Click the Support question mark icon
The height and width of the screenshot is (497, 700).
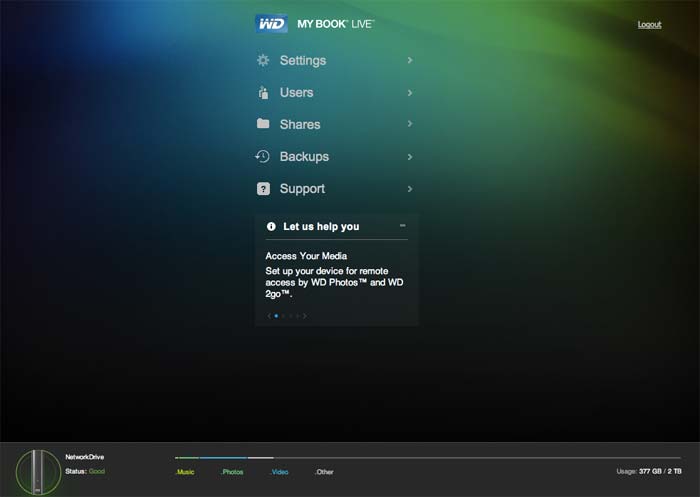click(263, 188)
